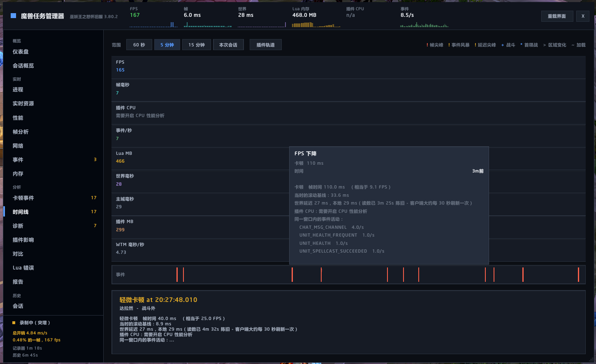The height and width of the screenshot is (364, 596).
Task: Click the FPS track value 165
Action: pyautogui.click(x=120, y=70)
